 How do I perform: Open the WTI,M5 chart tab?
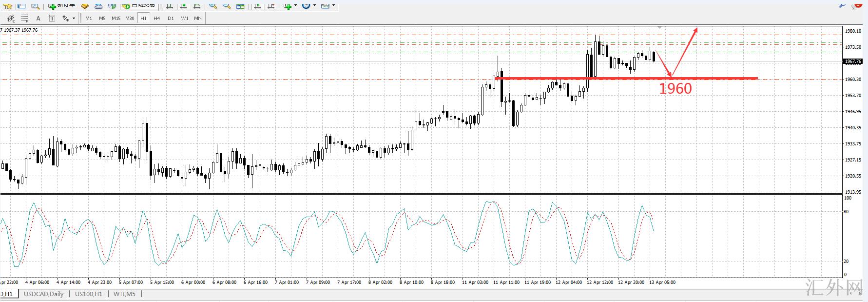(124, 294)
